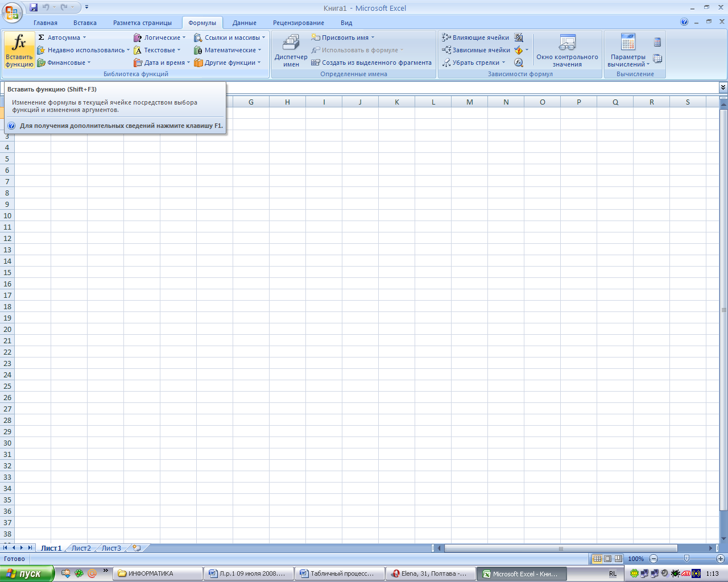Viewport: 728px width, 582px height.
Task: Click the fx Вставить функцию button
Action: (x=19, y=50)
